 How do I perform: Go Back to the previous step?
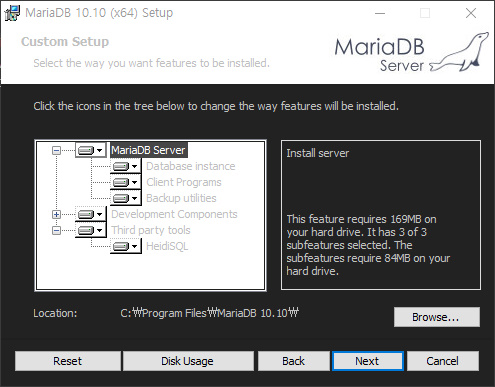[294, 361]
